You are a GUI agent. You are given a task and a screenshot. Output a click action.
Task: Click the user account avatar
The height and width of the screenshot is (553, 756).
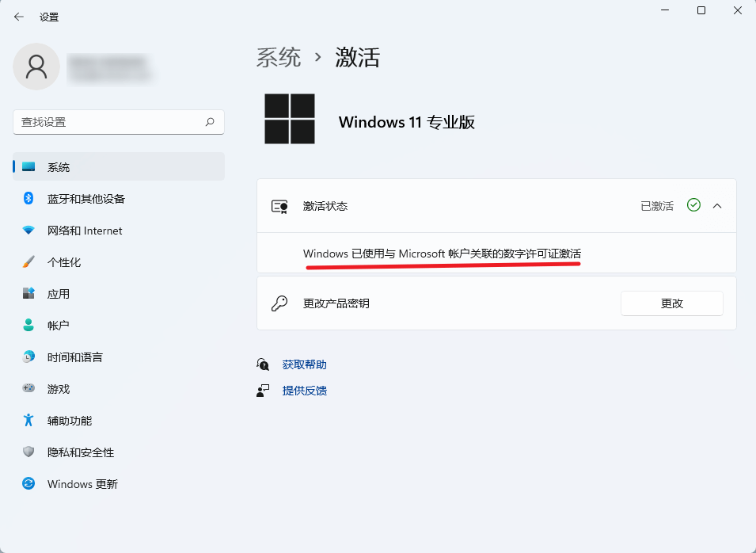point(36,67)
